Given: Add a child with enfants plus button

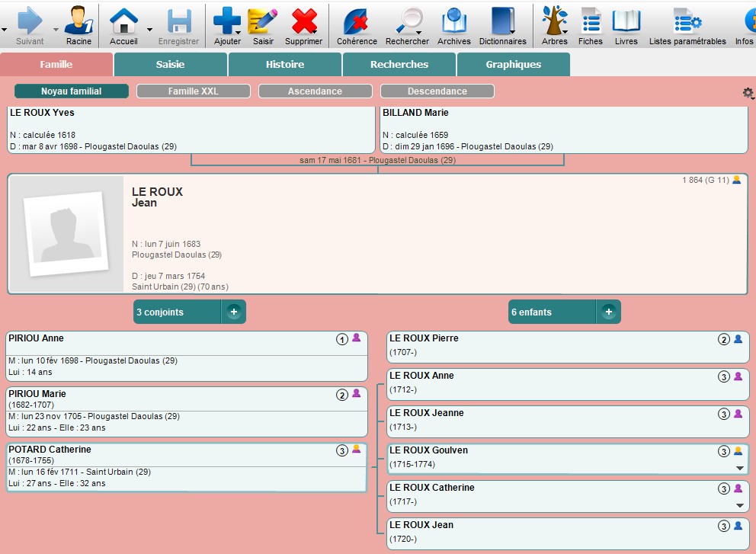Looking at the screenshot, I should pos(608,312).
